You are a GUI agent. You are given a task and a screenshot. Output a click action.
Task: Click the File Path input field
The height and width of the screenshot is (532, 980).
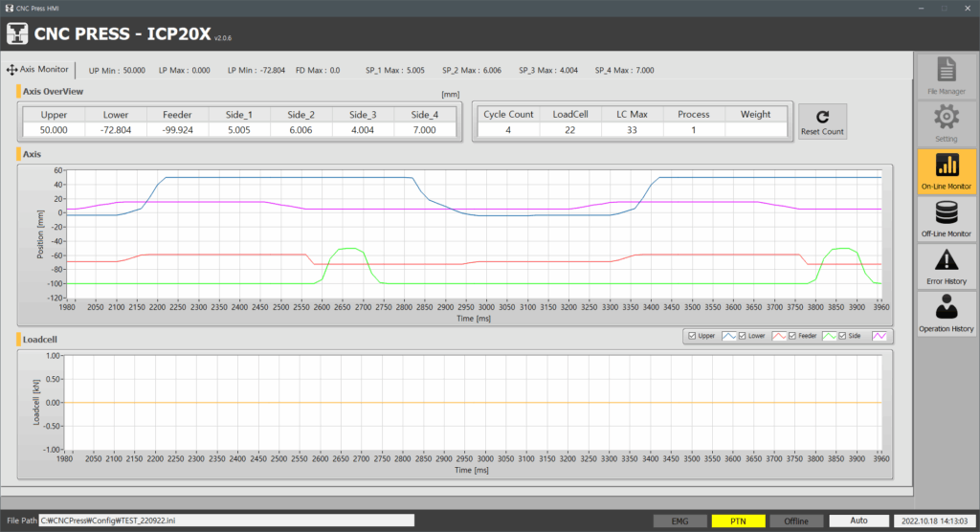click(227, 521)
